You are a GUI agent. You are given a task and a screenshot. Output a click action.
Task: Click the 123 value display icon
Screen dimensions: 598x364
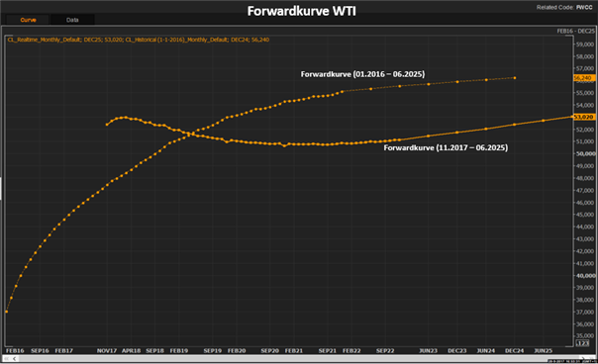[582, 343]
